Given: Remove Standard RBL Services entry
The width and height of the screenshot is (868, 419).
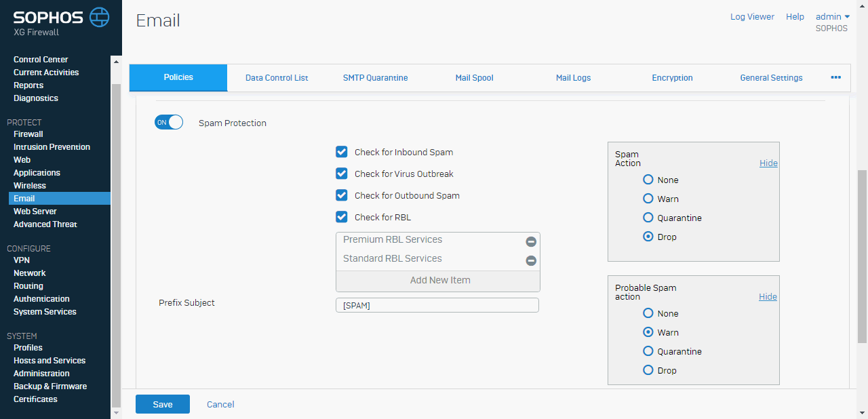Looking at the screenshot, I should pos(531,261).
